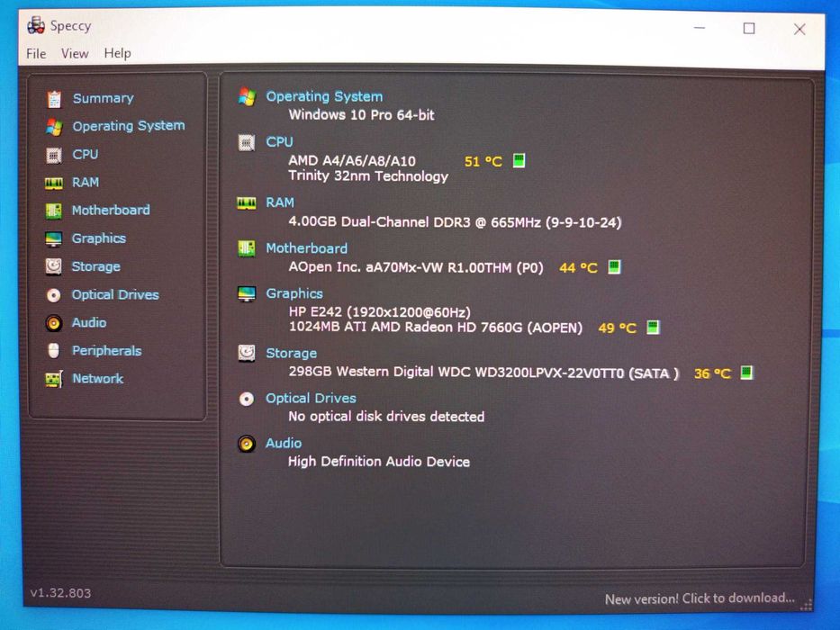This screenshot has height=630, width=840.
Task: Open the File menu
Action: tap(36, 54)
